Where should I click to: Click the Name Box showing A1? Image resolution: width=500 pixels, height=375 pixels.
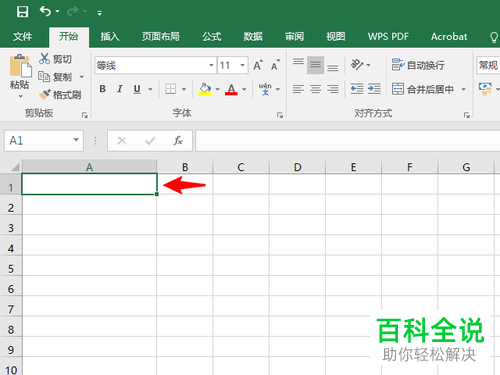click(x=43, y=141)
